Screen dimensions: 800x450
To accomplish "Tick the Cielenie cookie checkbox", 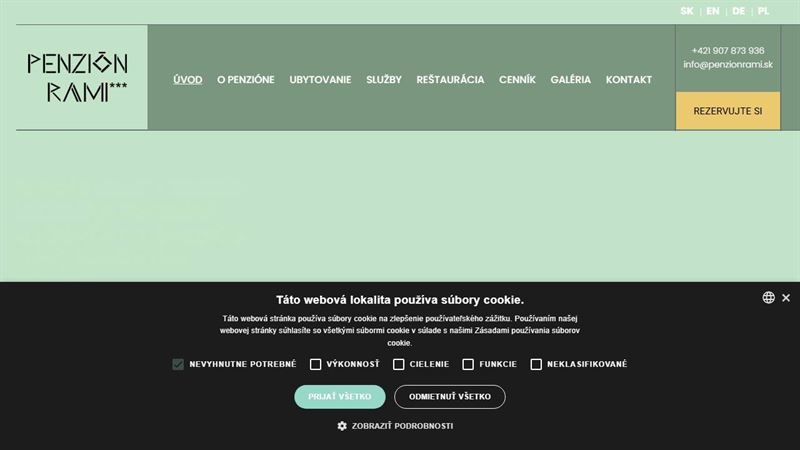I will click(398, 364).
